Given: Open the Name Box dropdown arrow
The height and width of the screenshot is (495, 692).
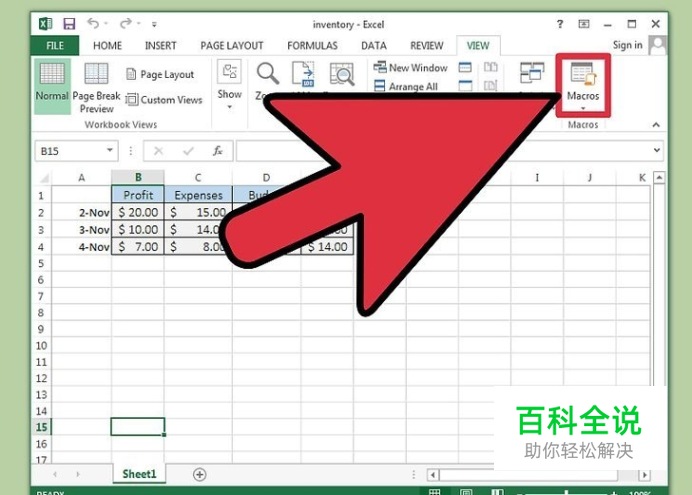Looking at the screenshot, I should coord(110,150).
